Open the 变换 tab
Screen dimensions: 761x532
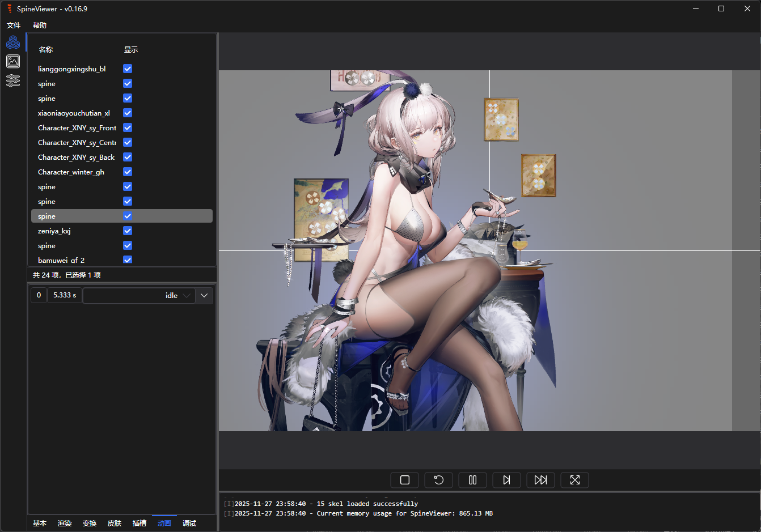pos(90,523)
